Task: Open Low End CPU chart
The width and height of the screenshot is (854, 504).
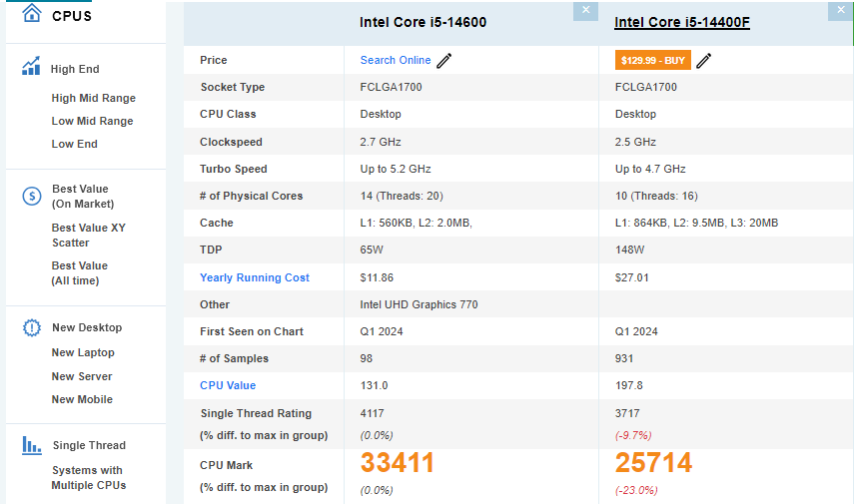Action: pos(75,144)
